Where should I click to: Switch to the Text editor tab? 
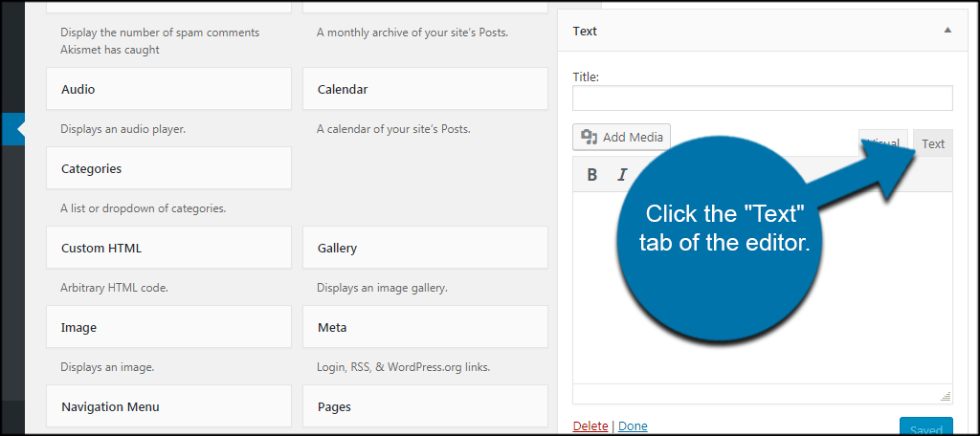(x=933, y=143)
